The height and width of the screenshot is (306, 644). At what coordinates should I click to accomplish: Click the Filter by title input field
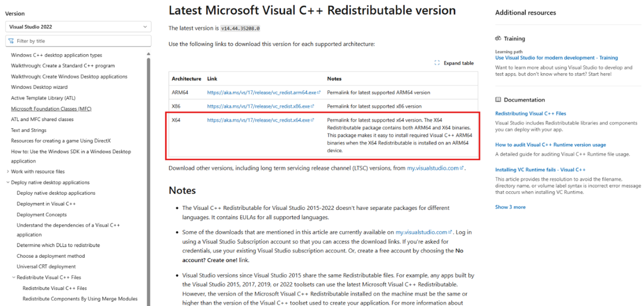click(78, 41)
